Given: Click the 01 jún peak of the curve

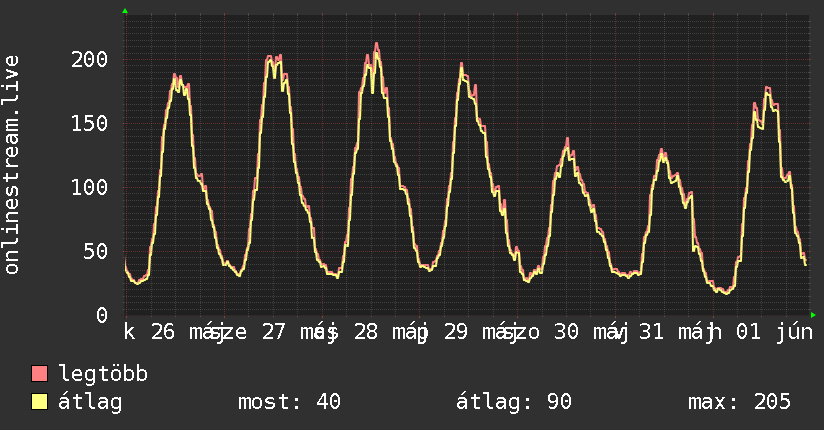Looking at the screenshot, I should (767, 88).
